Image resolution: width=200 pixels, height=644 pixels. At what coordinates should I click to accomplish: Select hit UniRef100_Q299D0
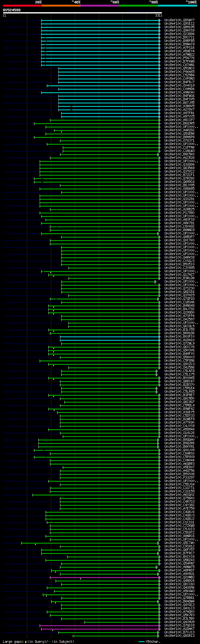click(179, 313)
